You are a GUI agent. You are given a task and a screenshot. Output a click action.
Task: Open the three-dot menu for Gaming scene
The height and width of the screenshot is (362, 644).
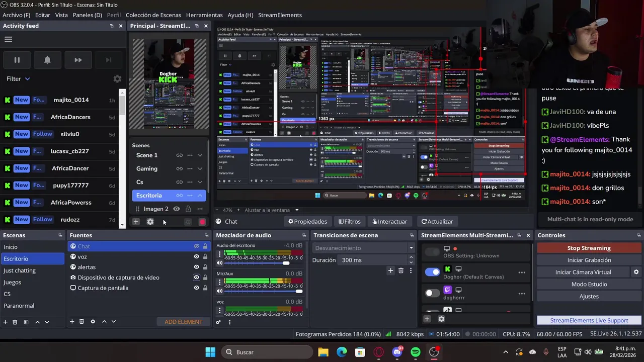[190, 168]
